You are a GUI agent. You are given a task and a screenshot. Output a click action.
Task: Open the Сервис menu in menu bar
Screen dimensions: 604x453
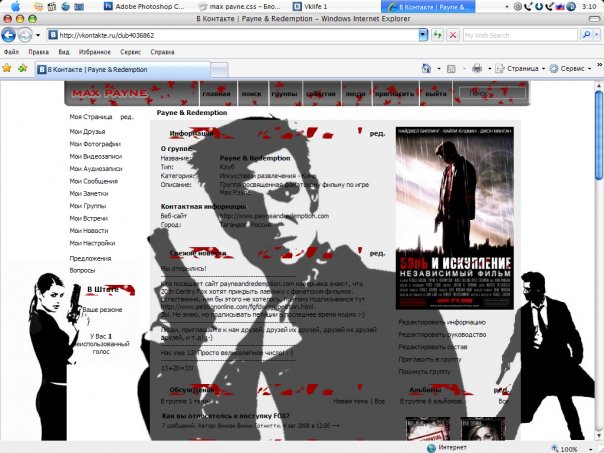[x=130, y=52]
